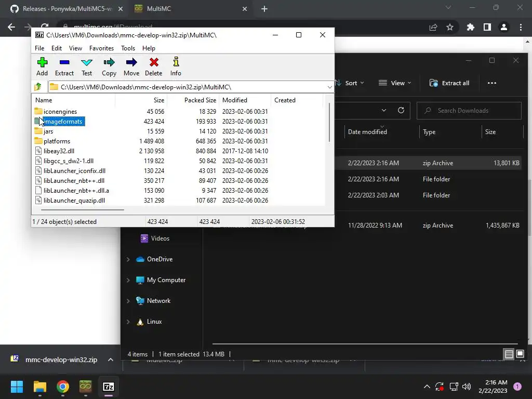
Task: Click the red Delete tool in 7-Zip
Action: 154,66
